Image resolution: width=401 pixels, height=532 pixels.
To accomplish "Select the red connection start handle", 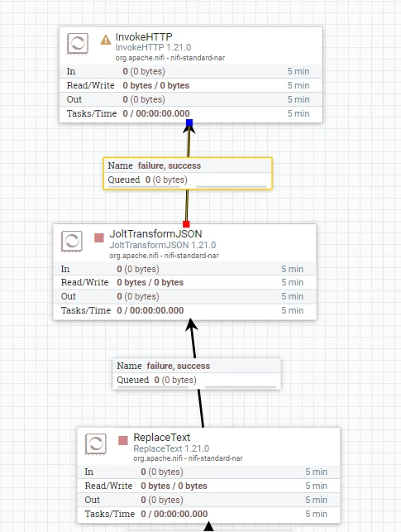I will pyautogui.click(x=186, y=224).
